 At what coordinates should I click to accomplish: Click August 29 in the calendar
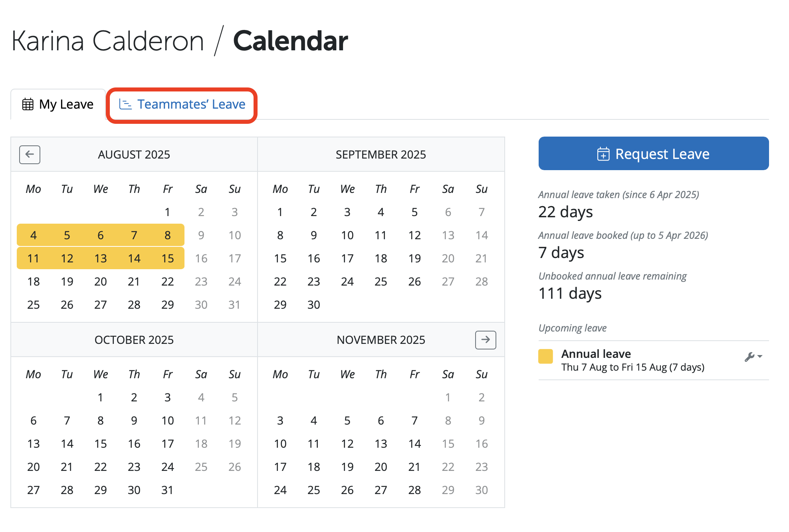(168, 305)
